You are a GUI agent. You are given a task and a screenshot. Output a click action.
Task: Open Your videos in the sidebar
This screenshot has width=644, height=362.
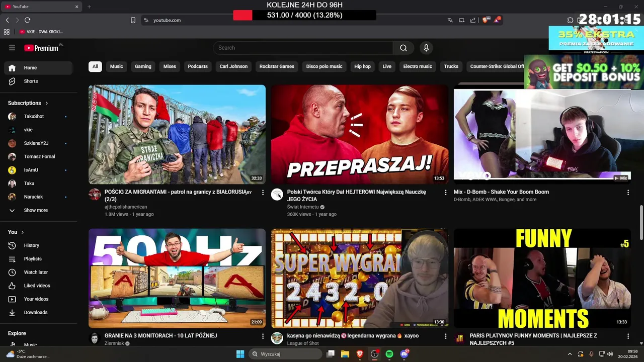pyautogui.click(x=38, y=299)
